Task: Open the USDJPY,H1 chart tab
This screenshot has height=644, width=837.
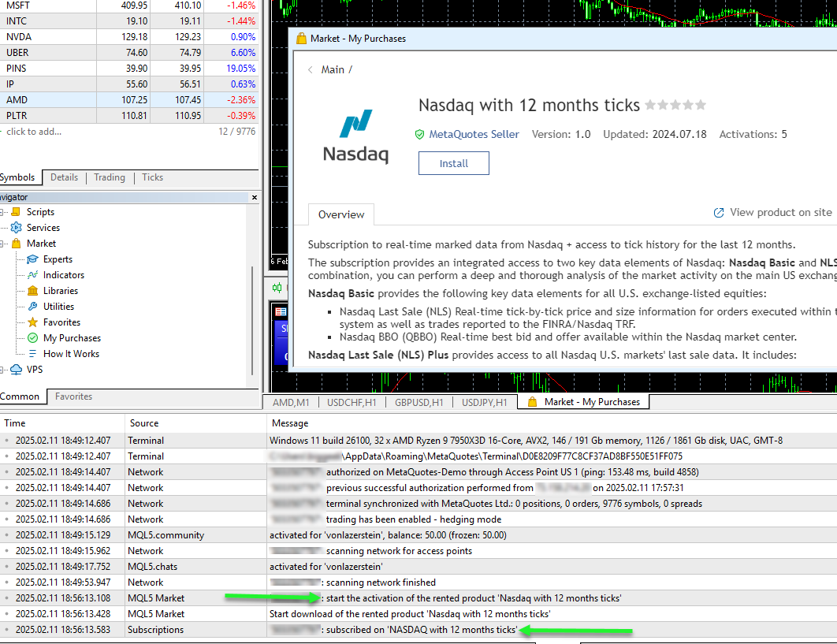Action: tap(485, 402)
